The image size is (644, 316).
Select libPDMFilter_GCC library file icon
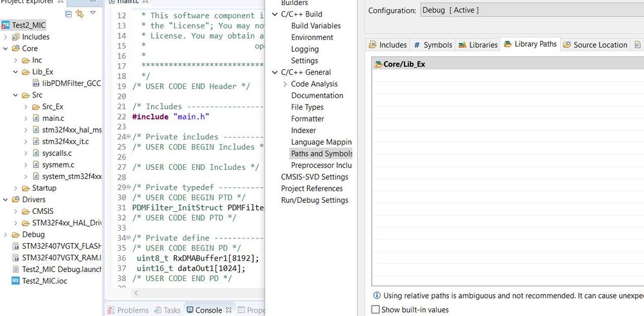pyautogui.click(x=35, y=83)
